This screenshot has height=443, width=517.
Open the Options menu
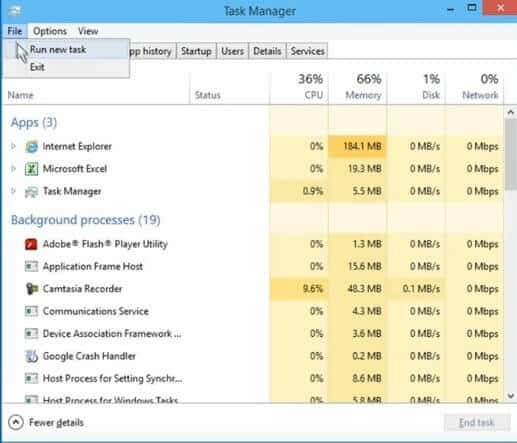[x=50, y=31]
